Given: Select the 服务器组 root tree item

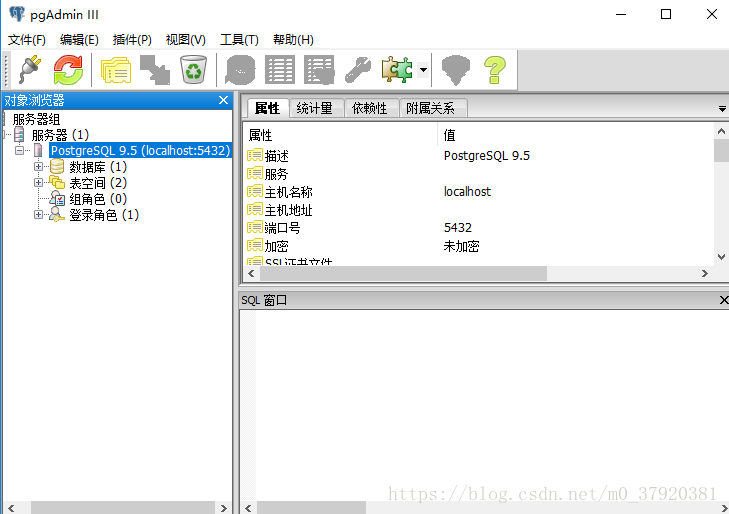Looking at the screenshot, I should pyautogui.click(x=36, y=119).
